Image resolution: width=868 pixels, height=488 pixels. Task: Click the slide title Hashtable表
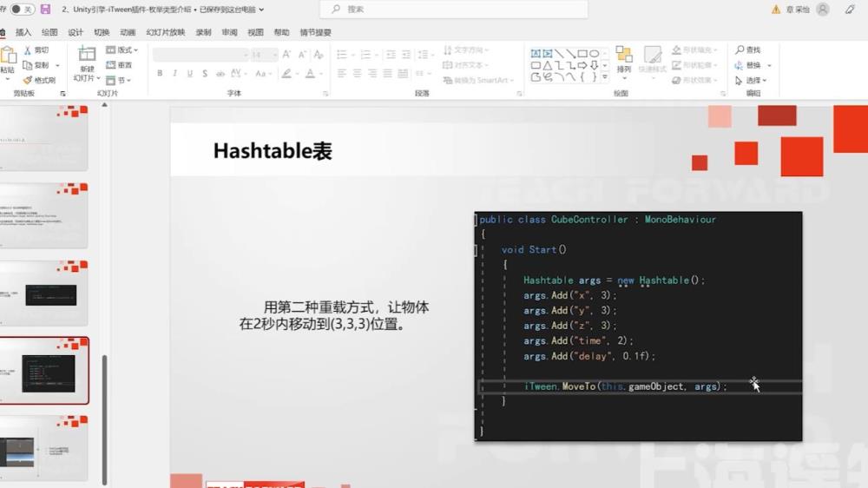tap(273, 151)
